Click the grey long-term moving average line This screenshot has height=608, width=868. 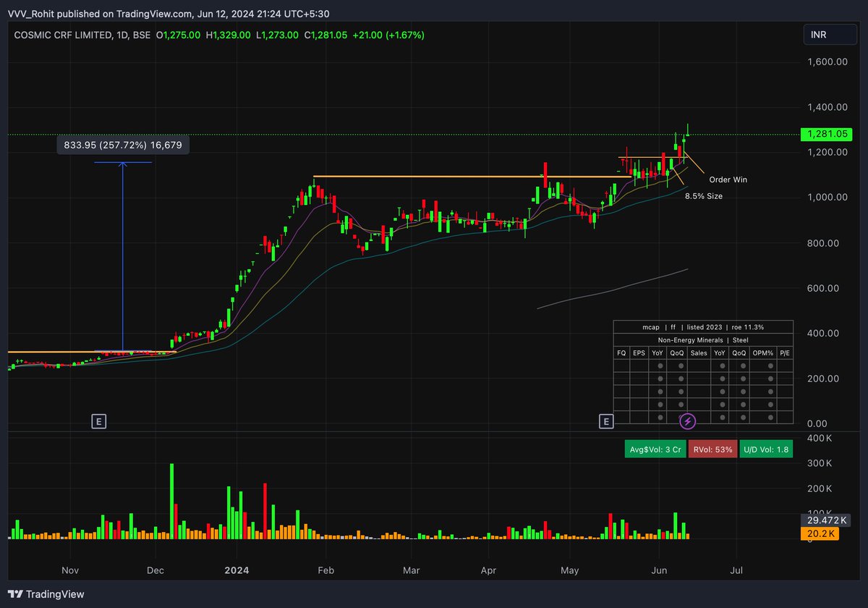[612, 290]
